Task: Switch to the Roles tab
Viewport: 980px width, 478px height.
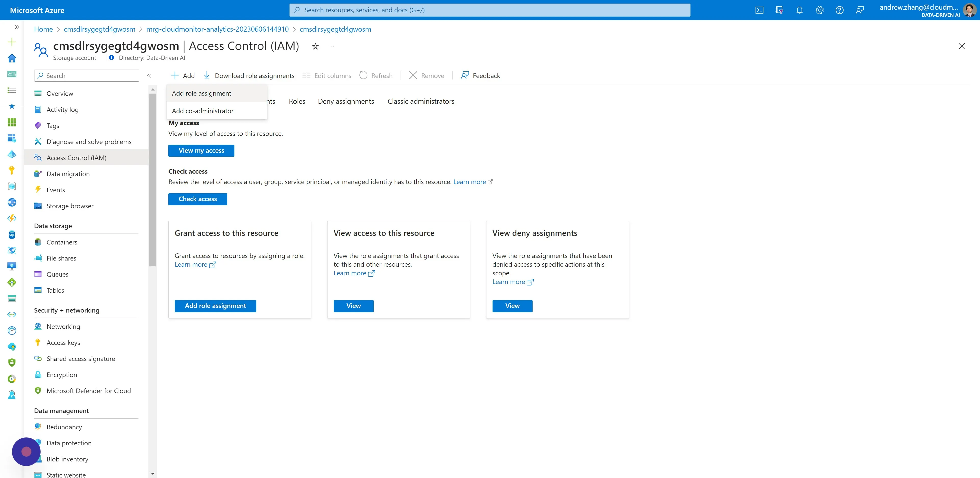Action: (x=297, y=101)
